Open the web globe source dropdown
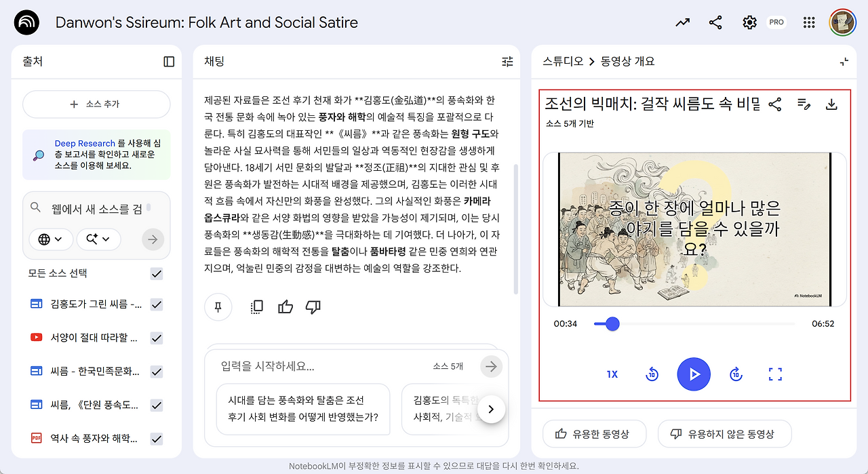This screenshot has width=868, height=474. click(51, 239)
